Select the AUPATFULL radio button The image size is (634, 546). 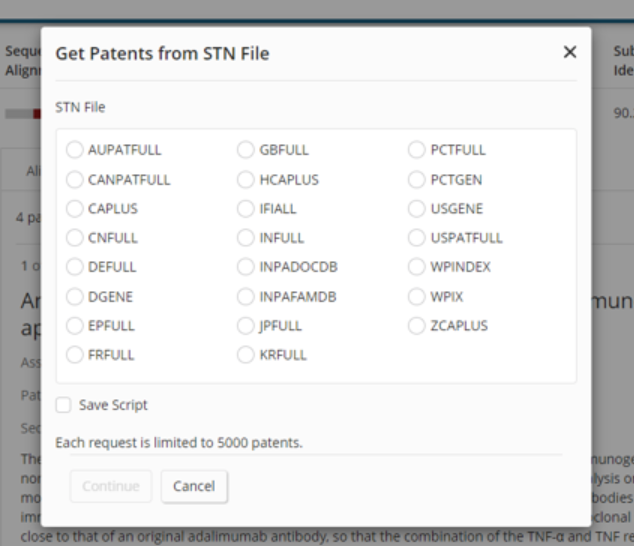75,150
